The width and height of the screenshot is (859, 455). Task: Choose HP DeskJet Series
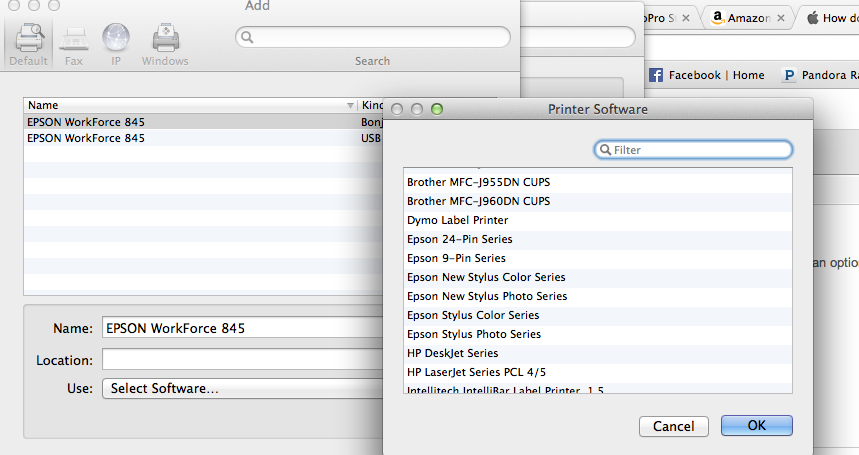click(598, 353)
